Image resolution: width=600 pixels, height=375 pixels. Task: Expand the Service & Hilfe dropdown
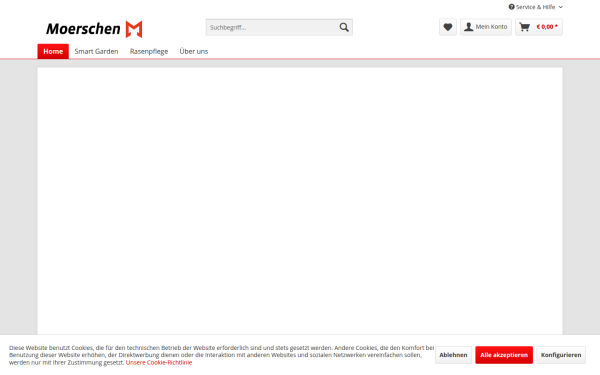pyautogui.click(x=535, y=7)
